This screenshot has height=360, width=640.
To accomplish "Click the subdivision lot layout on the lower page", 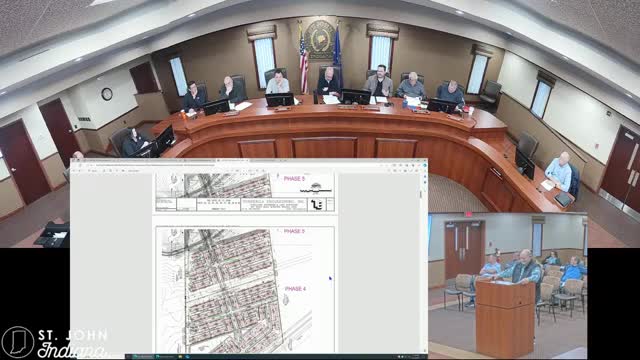I will click(233, 291).
